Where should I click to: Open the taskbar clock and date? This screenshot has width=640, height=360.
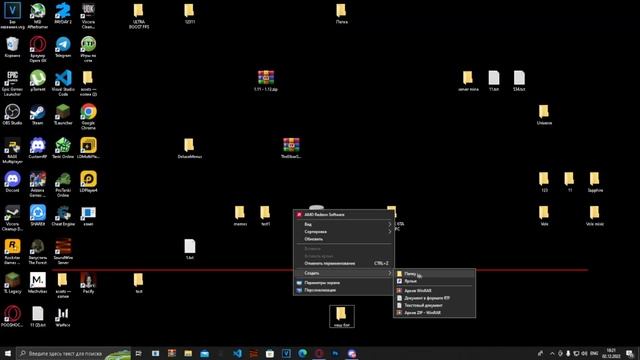point(611,353)
